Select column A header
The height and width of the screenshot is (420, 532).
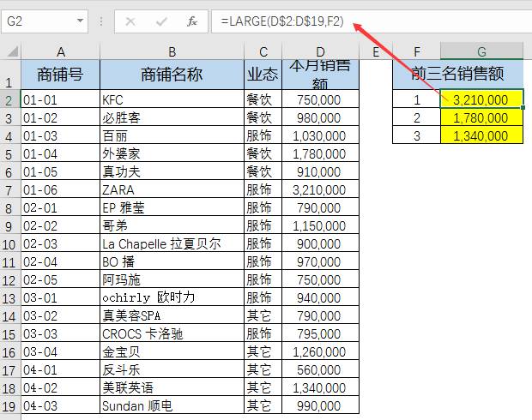[61, 51]
